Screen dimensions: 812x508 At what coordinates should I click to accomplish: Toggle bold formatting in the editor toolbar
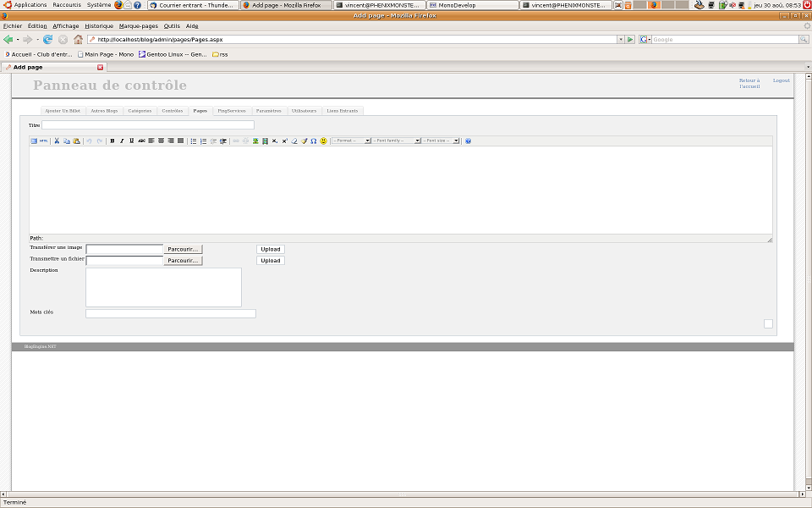point(112,141)
